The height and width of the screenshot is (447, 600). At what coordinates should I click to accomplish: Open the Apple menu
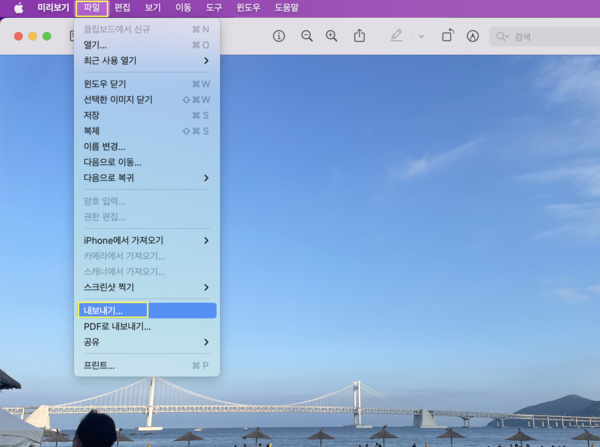tap(18, 8)
